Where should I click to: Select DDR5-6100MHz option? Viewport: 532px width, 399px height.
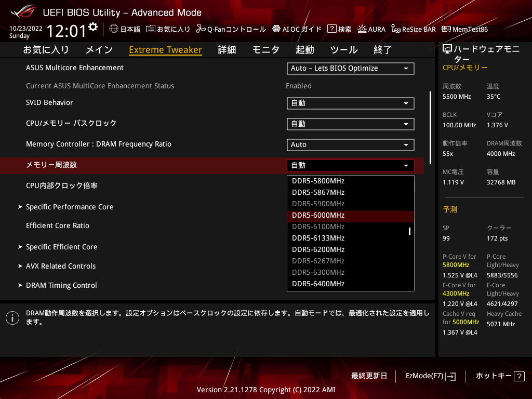(351, 227)
